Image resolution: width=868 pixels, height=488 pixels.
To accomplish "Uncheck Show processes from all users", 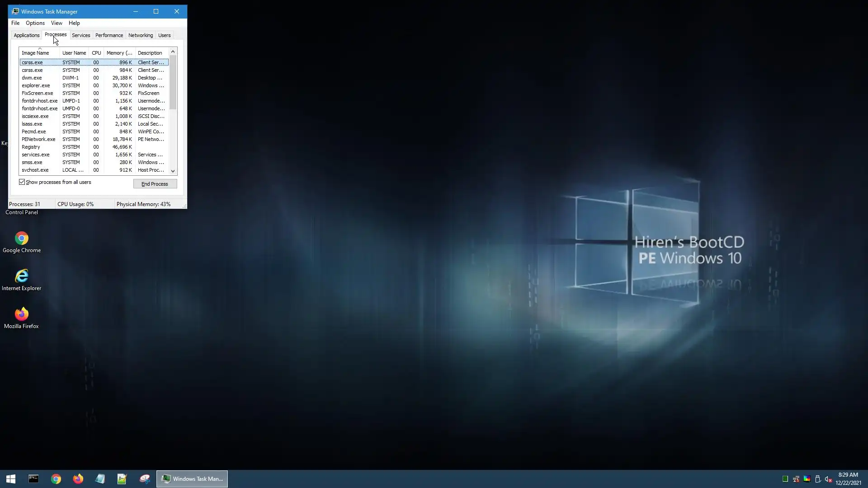I will click(x=22, y=182).
